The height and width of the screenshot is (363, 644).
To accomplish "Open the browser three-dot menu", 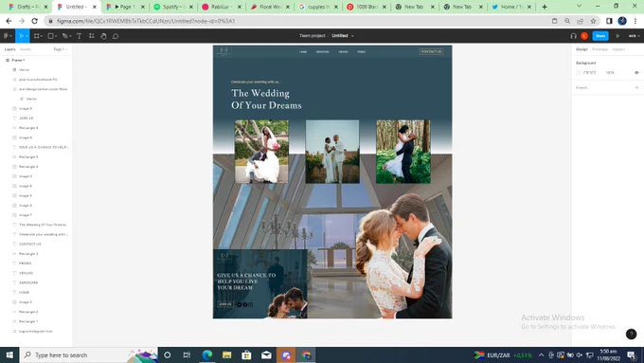I will point(635,21).
